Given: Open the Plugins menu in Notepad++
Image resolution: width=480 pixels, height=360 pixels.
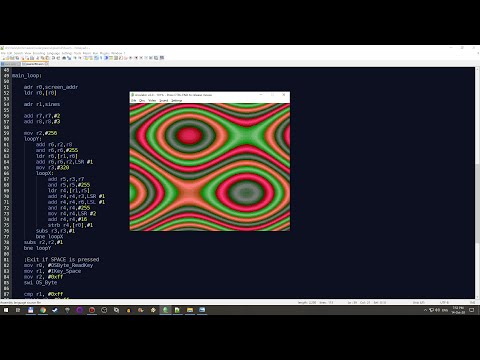Looking at the screenshot, I should point(104,53).
